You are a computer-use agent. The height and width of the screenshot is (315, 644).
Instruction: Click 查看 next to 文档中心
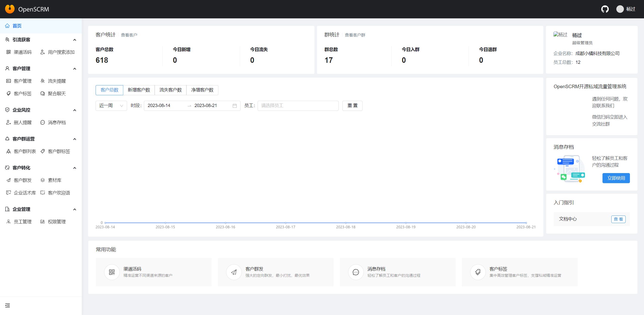click(x=618, y=219)
